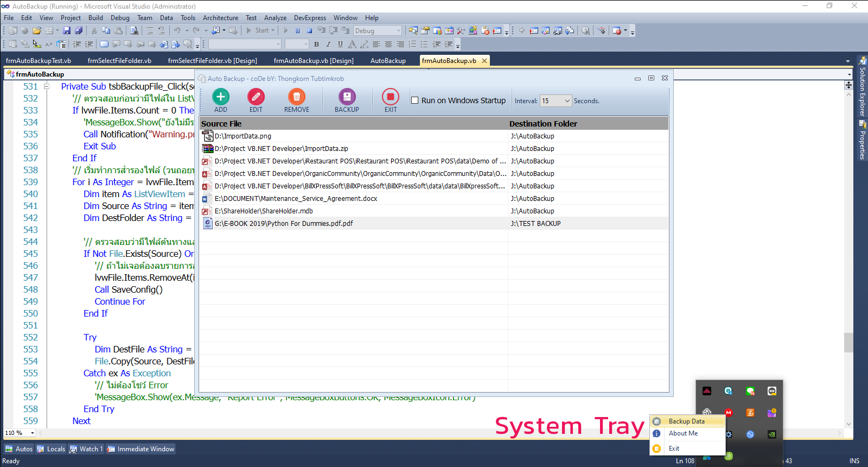Click the Pause debugging icon
This screenshot has height=467, width=868.
click(x=297, y=30)
